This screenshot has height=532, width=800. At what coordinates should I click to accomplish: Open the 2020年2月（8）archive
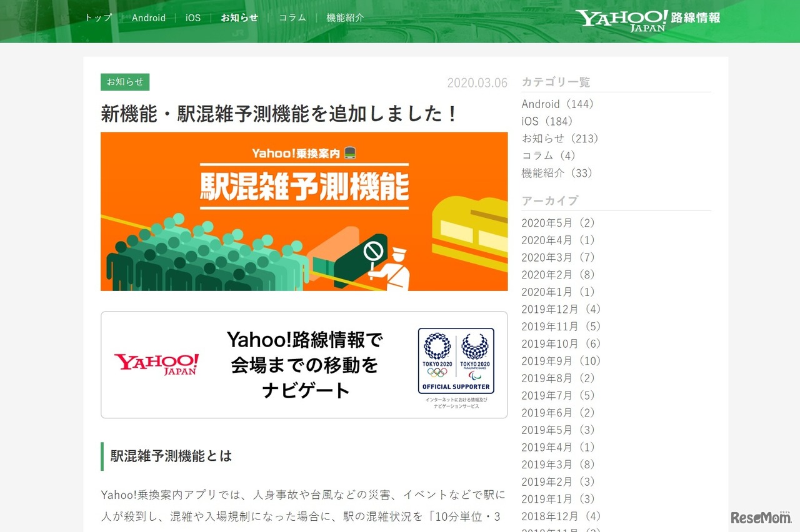coord(559,275)
